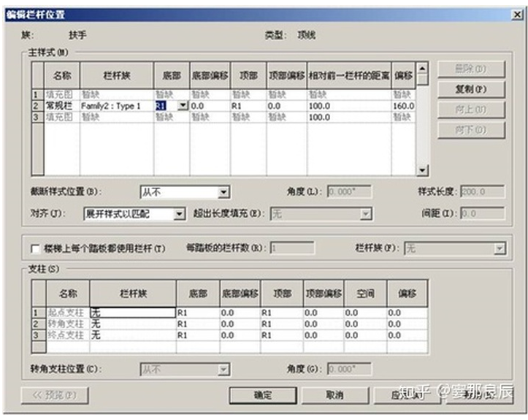Select the 常规栏 name cell

tap(62, 106)
